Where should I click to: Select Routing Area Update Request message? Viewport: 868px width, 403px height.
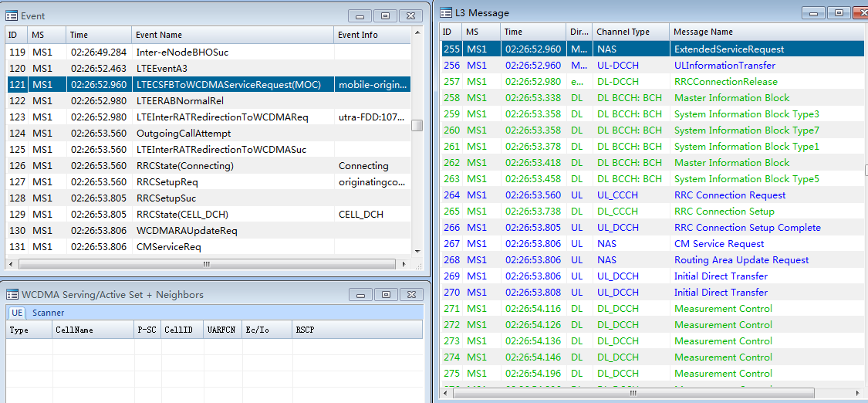(x=651, y=259)
